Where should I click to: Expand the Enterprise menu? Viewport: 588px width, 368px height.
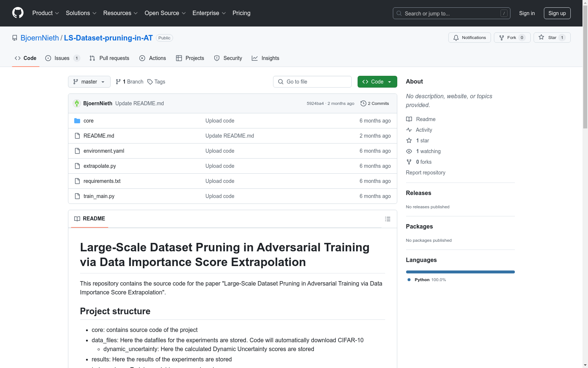point(209,13)
